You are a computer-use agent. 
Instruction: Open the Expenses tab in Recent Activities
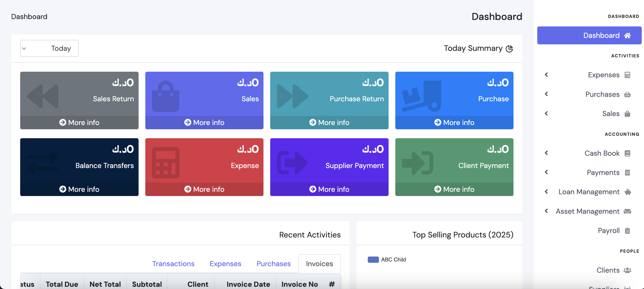point(225,263)
